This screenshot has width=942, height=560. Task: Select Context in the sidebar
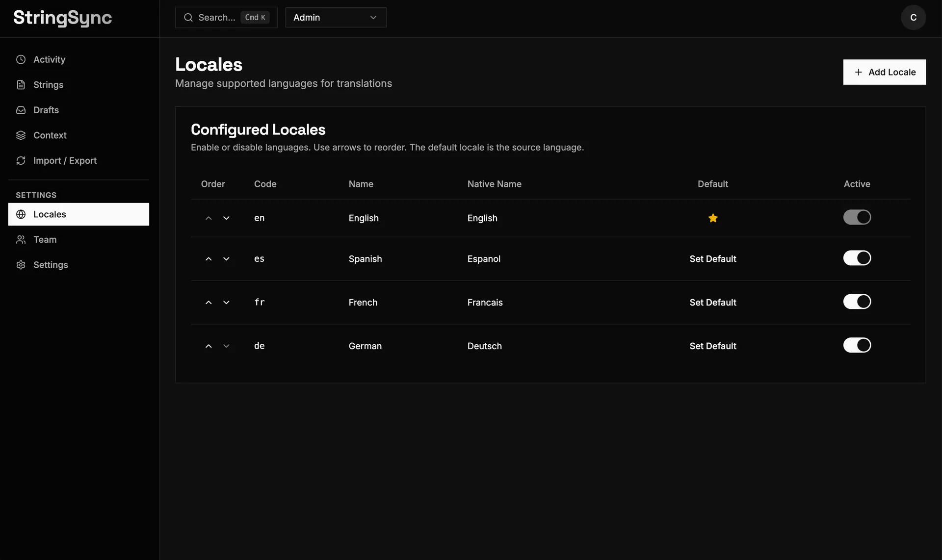point(78,135)
